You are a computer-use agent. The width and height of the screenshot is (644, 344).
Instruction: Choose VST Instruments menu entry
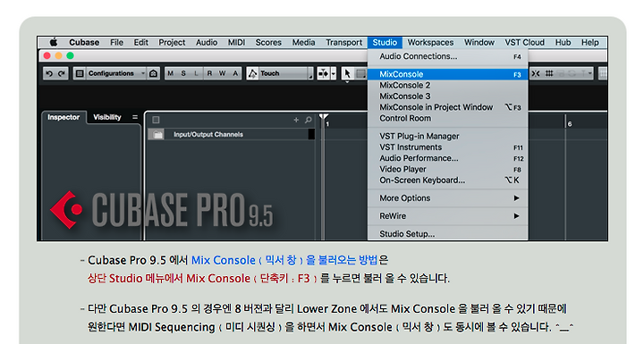point(448,147)
